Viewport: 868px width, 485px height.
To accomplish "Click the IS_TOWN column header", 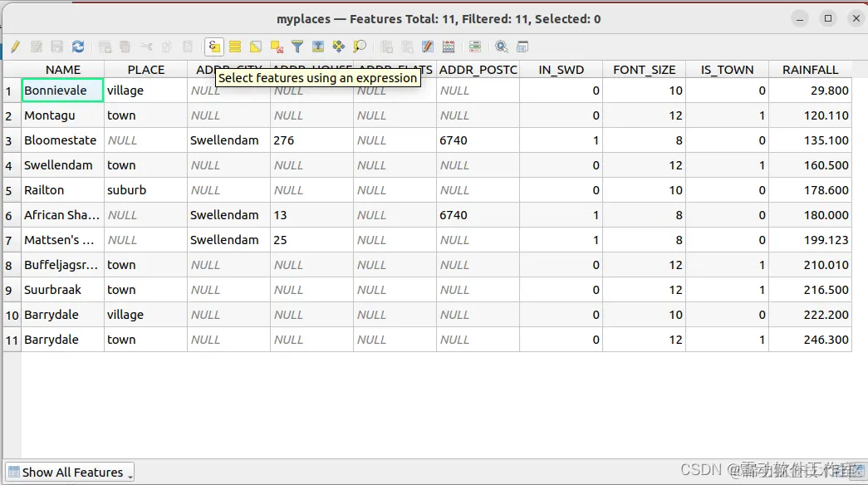I will pyautogui.click(x=727, y=70).
